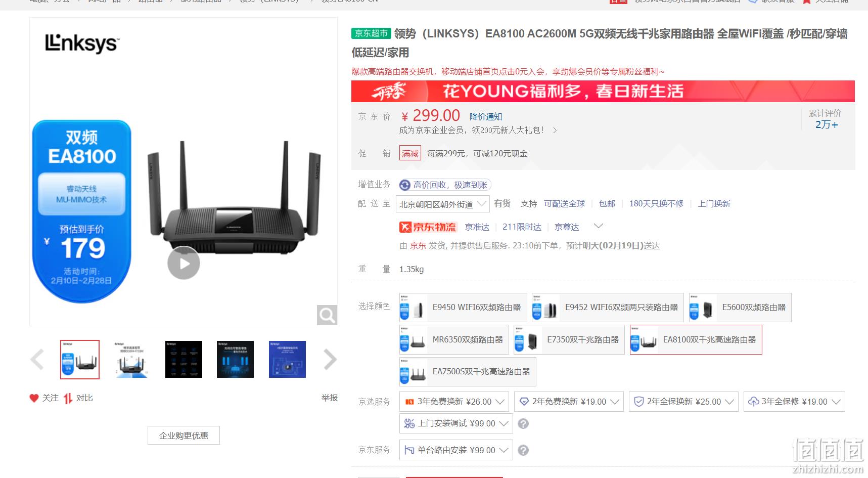Click the 高价回收,极速到账 recycle service

445,185
